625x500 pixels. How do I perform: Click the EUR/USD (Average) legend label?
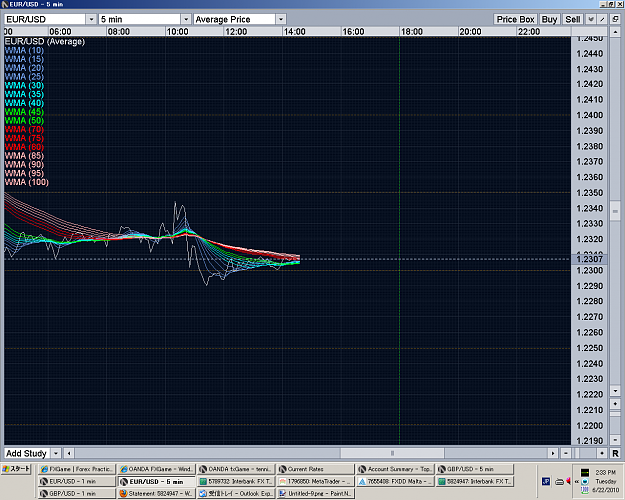coord(45,41)
